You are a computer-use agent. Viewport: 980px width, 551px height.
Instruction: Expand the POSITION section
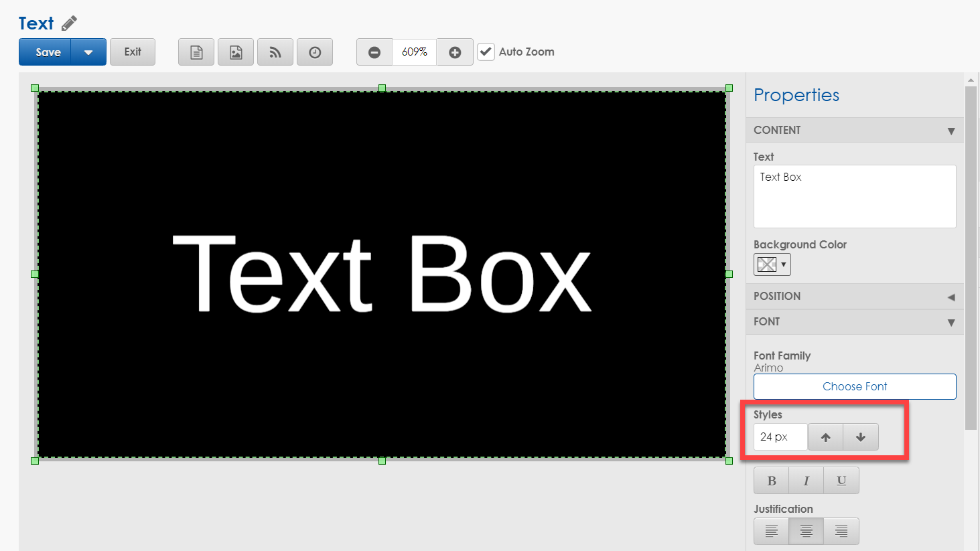[x=855, y=297]
